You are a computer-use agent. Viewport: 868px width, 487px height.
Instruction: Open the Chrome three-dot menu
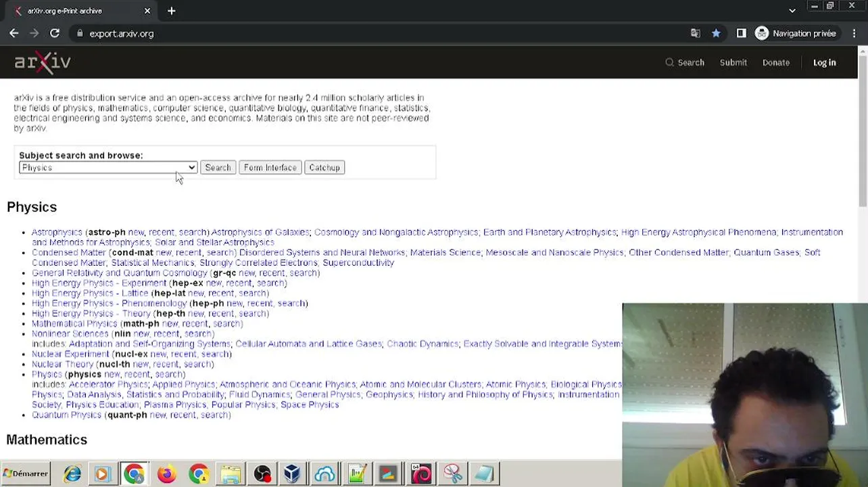pos(854,33)
